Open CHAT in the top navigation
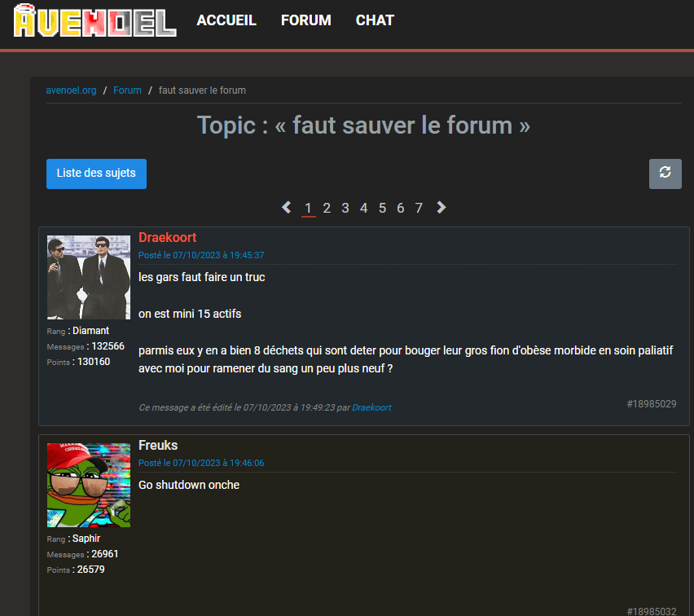 (375, 20)
